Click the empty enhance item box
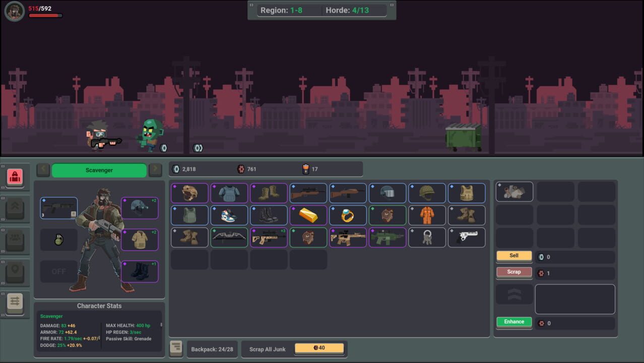Viewport: 644px width, 363px height. click(x=575, y=299)
